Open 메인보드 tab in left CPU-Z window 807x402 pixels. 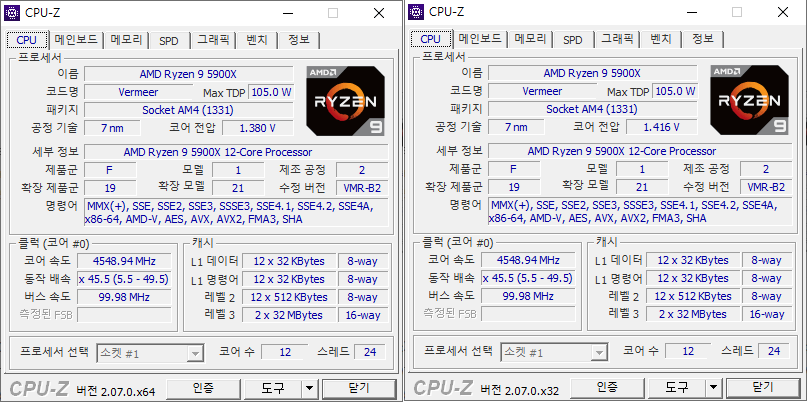[x=76, y=40]
